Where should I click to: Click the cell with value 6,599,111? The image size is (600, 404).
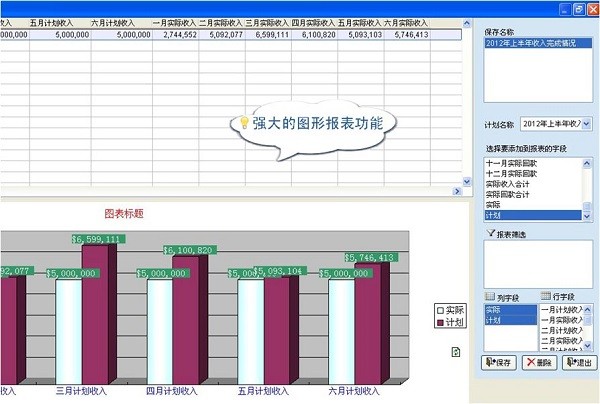(268, 35)
